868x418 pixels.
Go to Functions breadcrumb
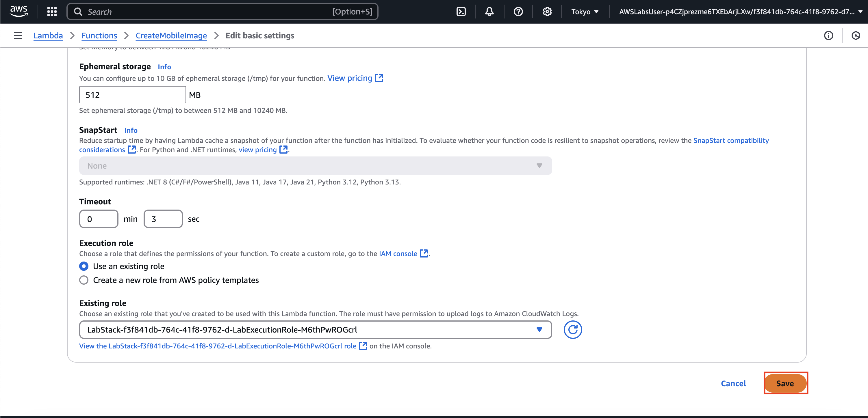coord(99,36)
